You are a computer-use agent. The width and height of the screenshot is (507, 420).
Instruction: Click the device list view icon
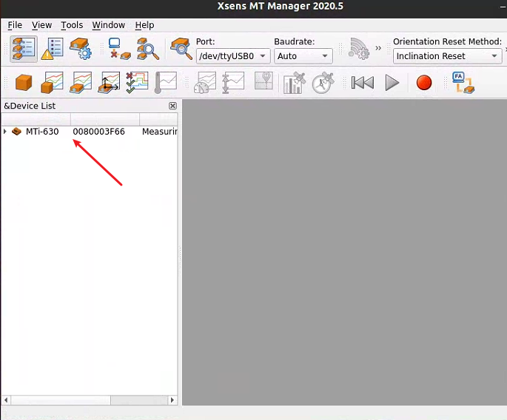pos(24,49)
